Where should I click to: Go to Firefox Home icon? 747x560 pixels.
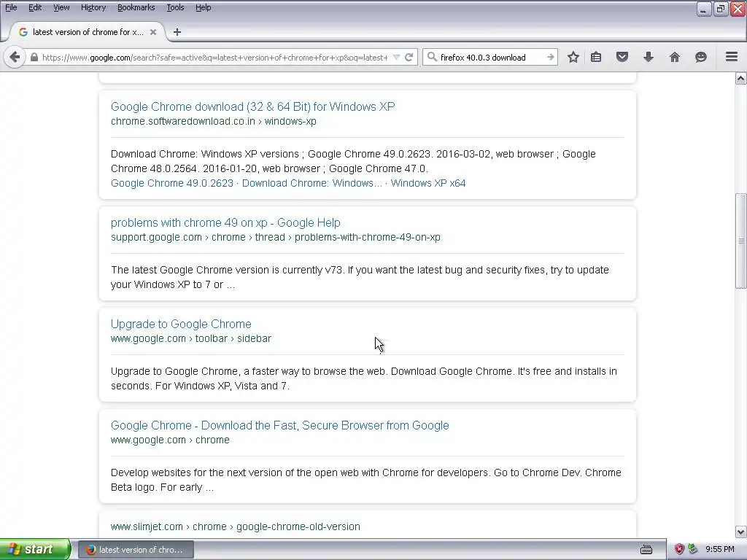[675, 57]
